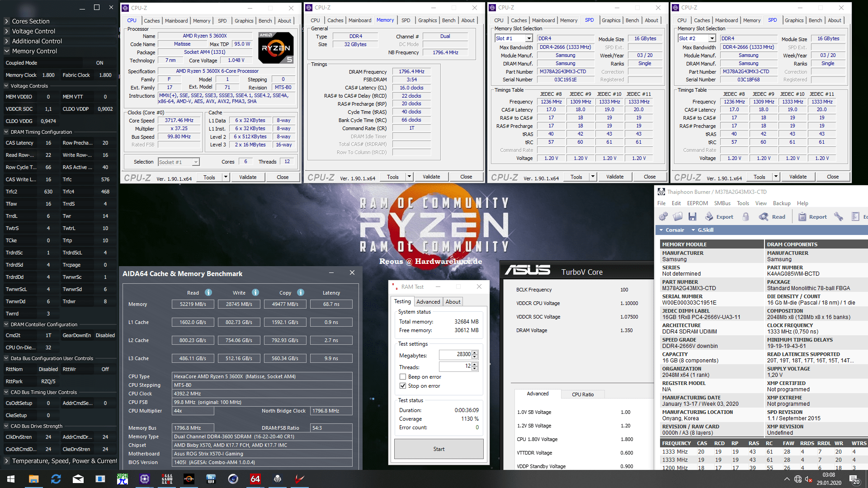Open Corsair dropdown in Thaiphoon Burner
The height and width of the screenshot is (488, 868).
point(672,230)
